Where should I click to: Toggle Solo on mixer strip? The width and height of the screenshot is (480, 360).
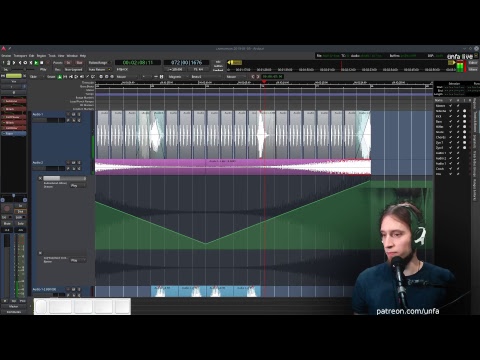click(20, 223)
